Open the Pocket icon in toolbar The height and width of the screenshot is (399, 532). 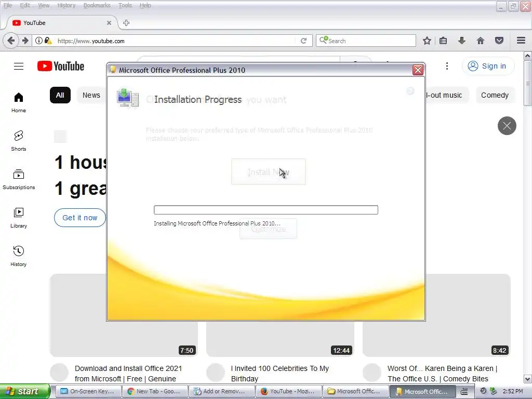point(499,41)
